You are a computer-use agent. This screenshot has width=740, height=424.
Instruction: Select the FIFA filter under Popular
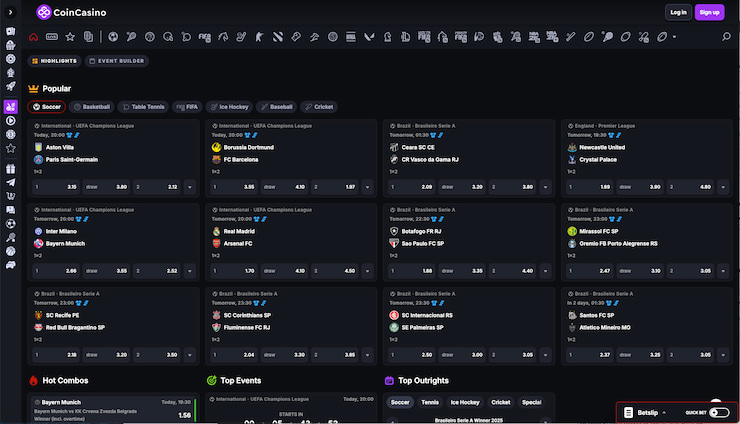pos(187,107)
